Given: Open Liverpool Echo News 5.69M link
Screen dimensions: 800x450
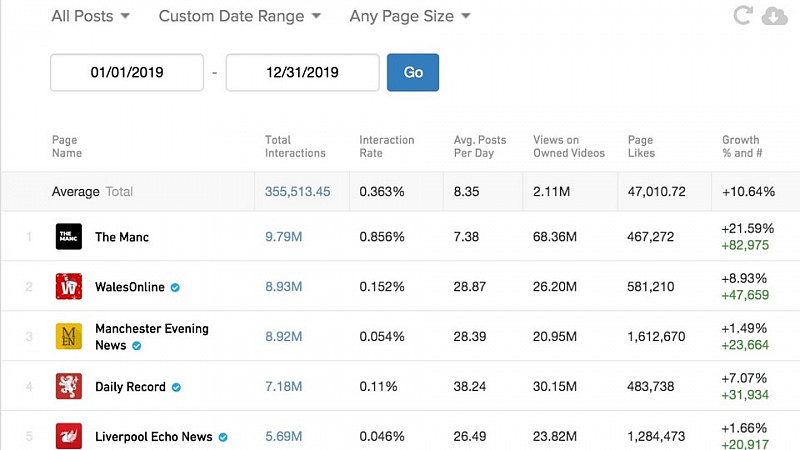Looking at the screenshot, I should coord(283,437).
